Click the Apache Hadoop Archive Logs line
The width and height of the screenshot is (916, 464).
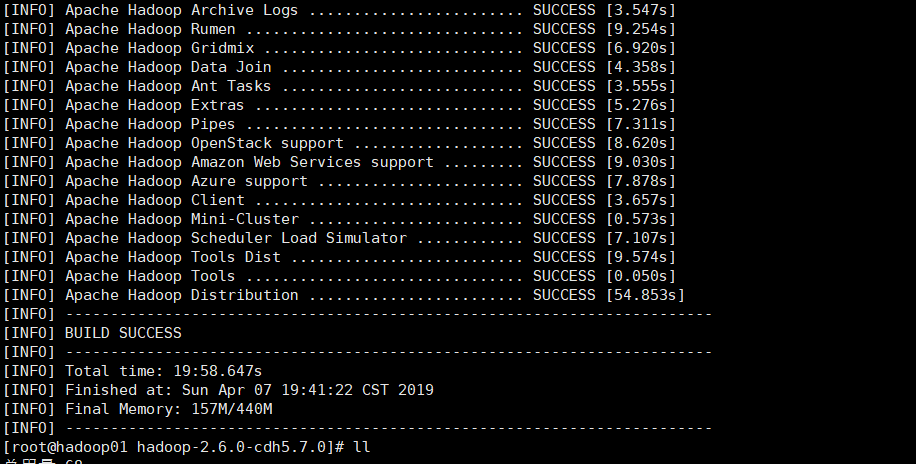coord(339,11)
